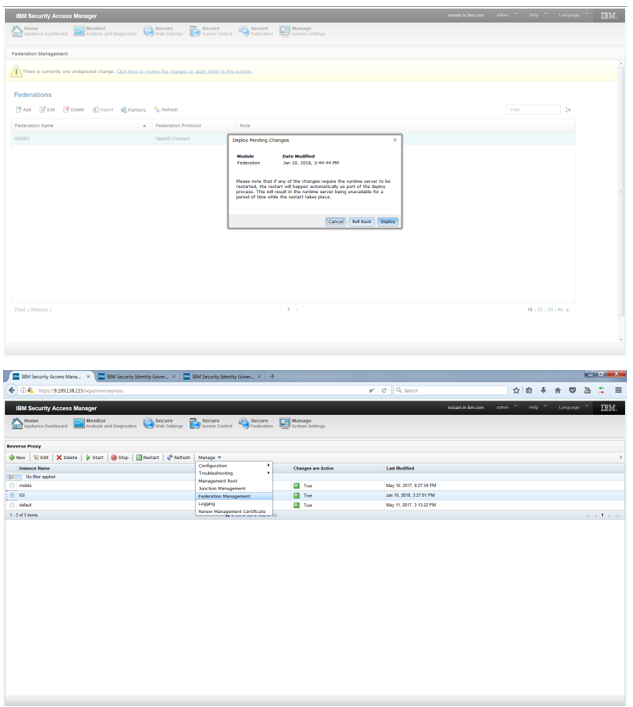Open Secure Web Settings on Reverse Proxy page
Image resolution: width=633 pixels, height=707 pixels.
coord(163,423)
